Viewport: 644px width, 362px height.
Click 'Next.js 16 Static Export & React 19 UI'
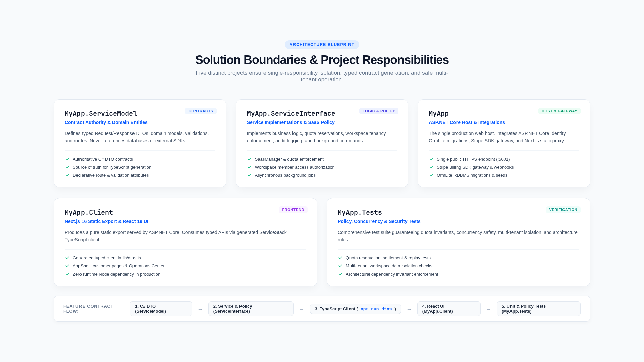pyautogui.click(x=106, y=221)
